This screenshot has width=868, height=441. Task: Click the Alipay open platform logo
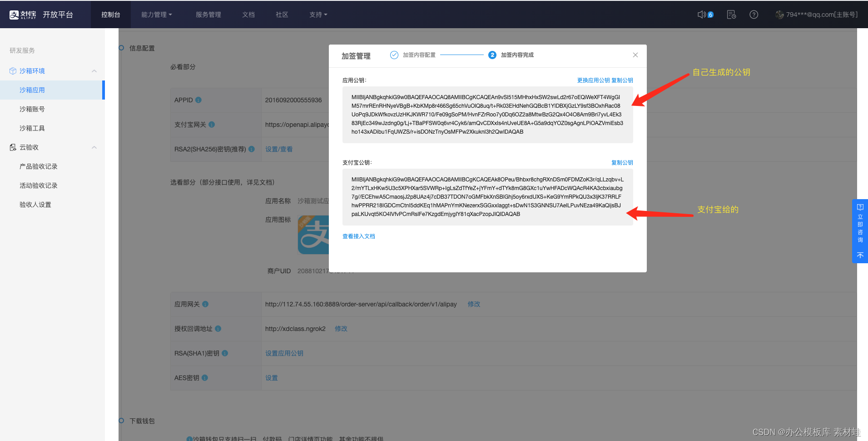(41, 15)
